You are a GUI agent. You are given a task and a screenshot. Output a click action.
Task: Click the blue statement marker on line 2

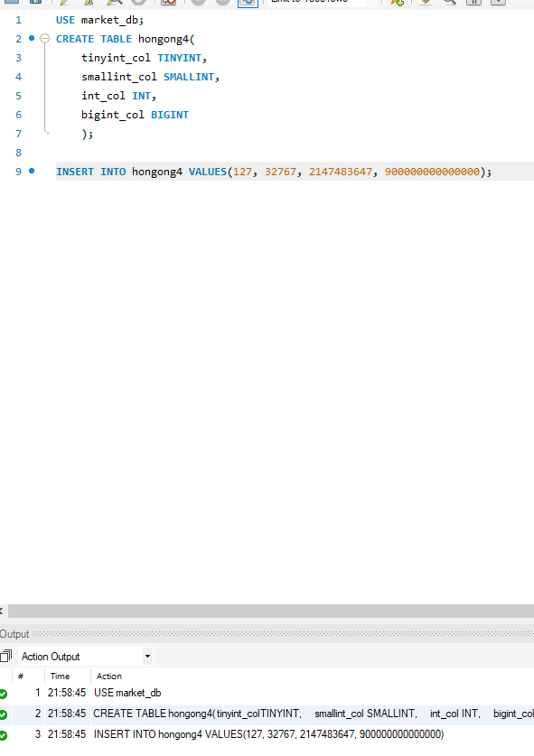(32, 38)
